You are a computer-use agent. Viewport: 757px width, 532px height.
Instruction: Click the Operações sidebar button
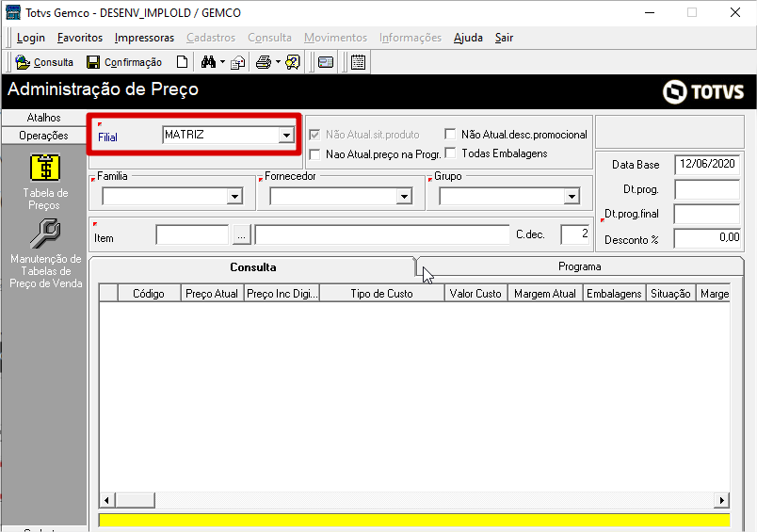click(44, 136)
